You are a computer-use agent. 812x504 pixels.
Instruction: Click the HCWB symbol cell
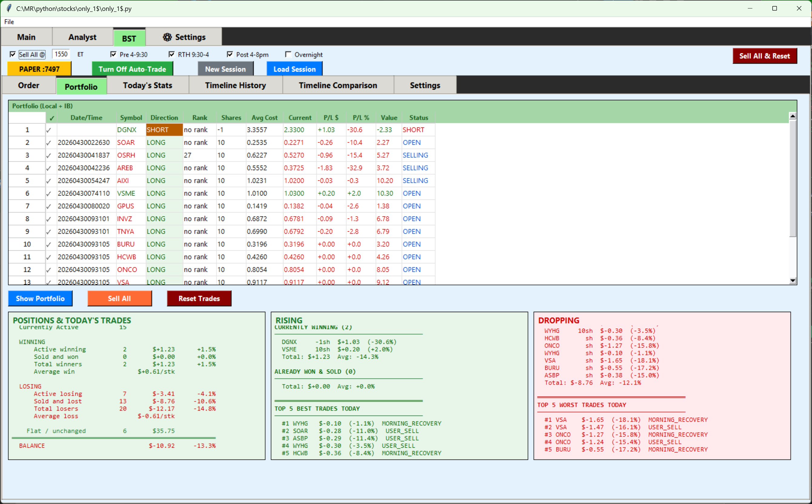[x=131, y=257]
